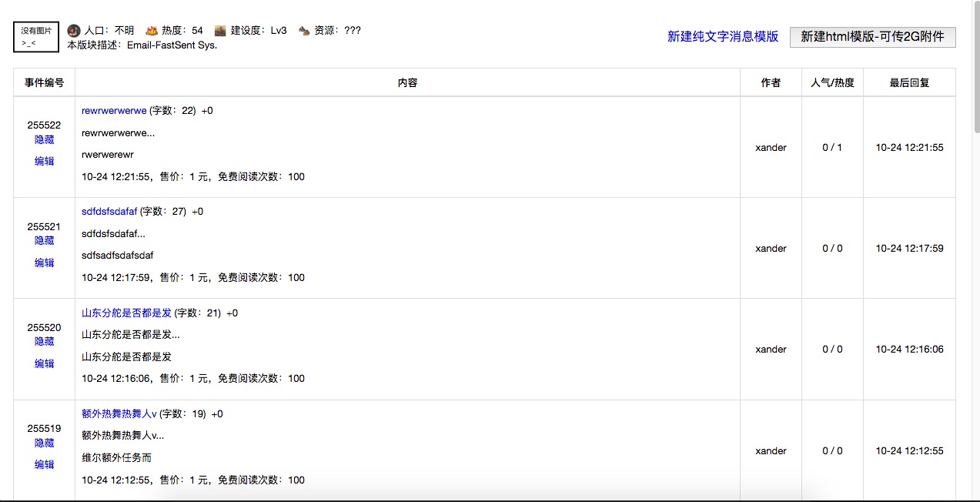The image size is (980, 502).
Task: Open the post titled 额外热舞热舞人v
Action: pos(119,414)
